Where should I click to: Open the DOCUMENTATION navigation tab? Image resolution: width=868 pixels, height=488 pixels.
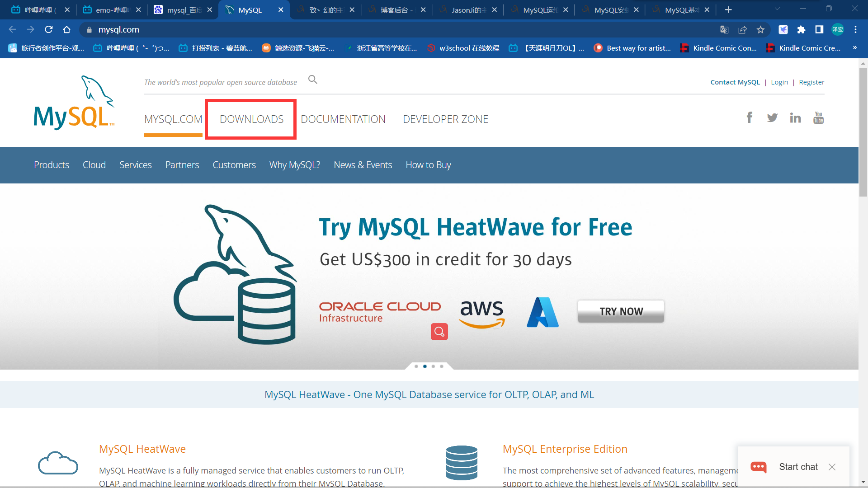tap(343, 119)
